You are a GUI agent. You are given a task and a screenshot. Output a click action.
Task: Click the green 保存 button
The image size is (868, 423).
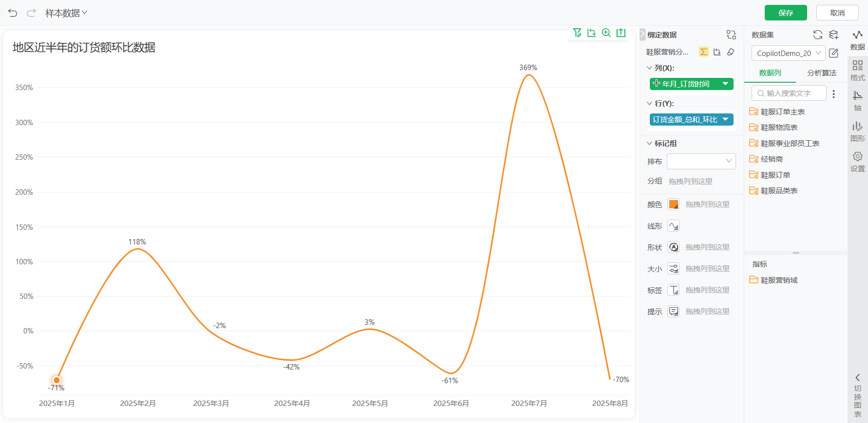click(x=785, y=13)
